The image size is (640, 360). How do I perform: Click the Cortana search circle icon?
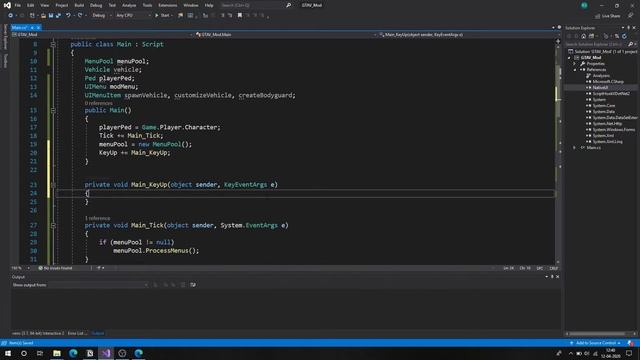point(24,353)
